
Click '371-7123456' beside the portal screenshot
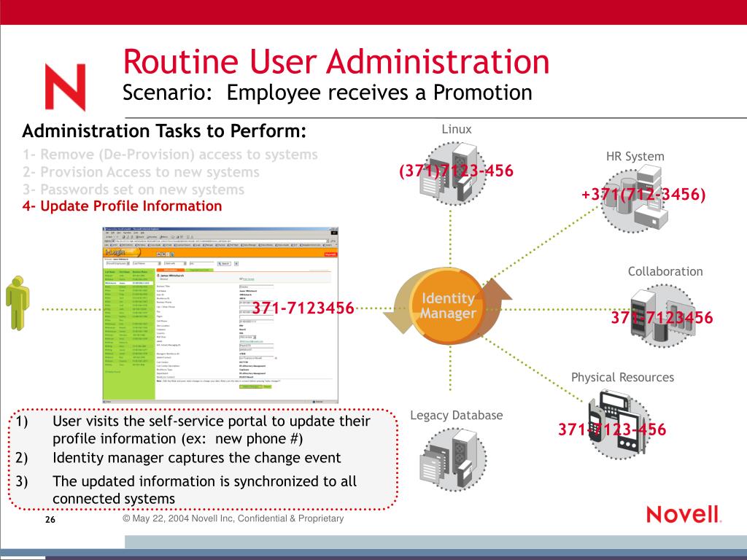coord(303,308)
